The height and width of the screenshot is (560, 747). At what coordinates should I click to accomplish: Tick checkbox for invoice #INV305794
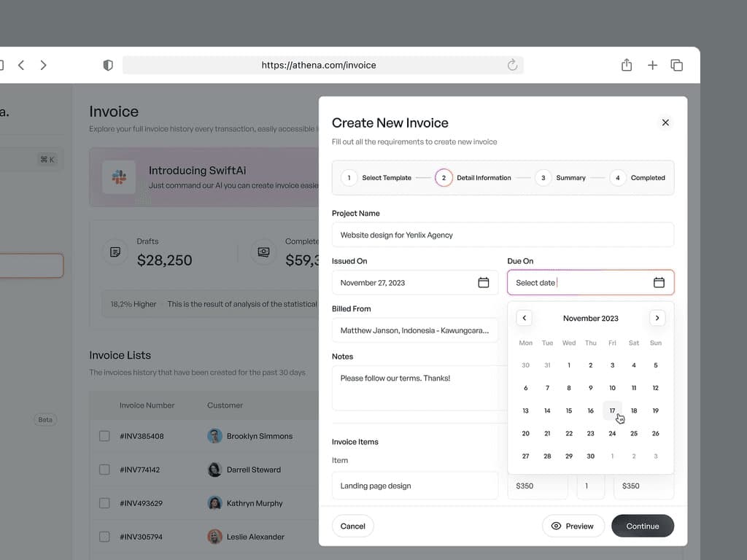click(x=104, y=537)
